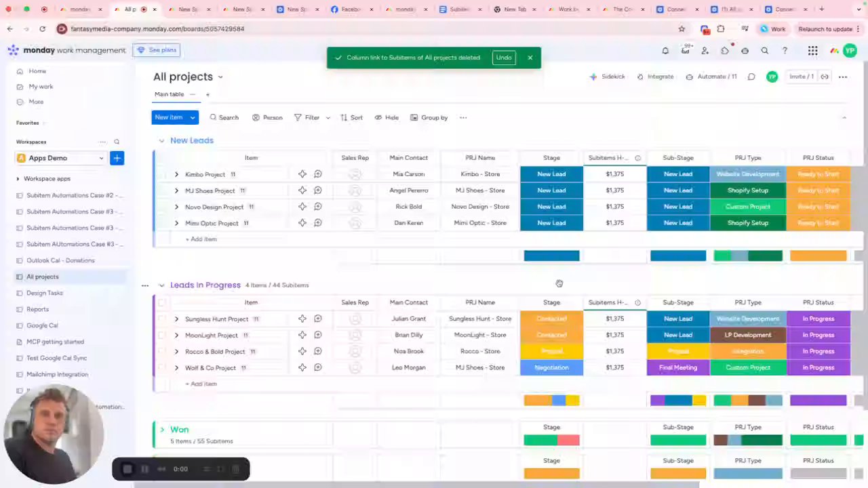The height and width of the screenshot is (488, 868).
Task: Expand subitems of Kimbo Project
Action: (176, 174)
